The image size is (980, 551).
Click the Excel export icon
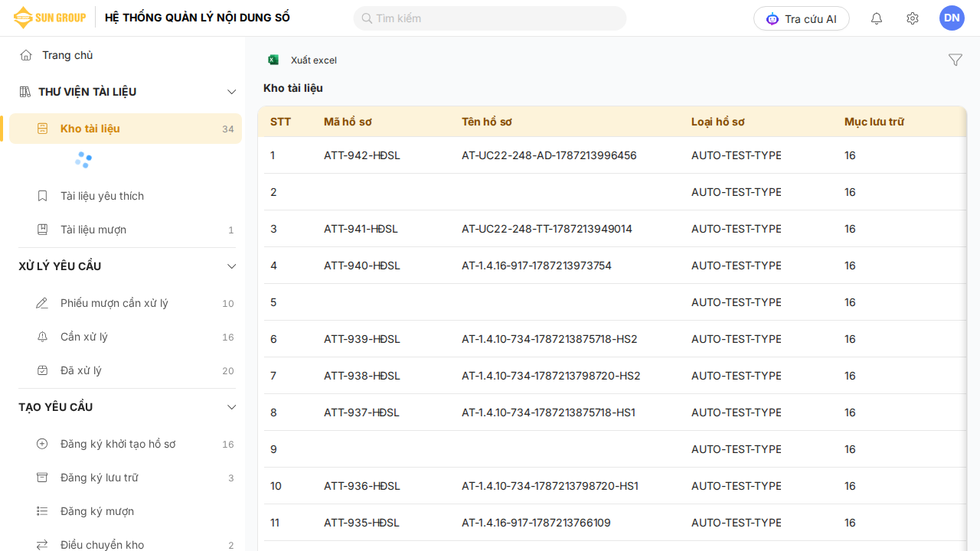tap(273, 60)
